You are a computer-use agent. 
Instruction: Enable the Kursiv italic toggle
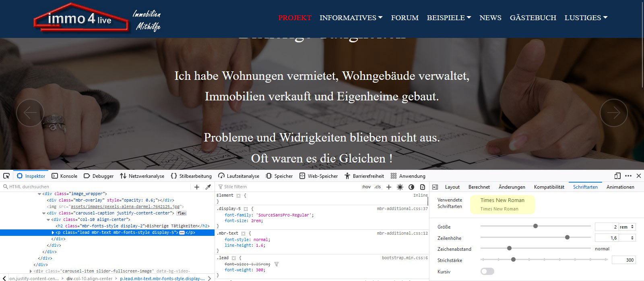pos(487,272)
